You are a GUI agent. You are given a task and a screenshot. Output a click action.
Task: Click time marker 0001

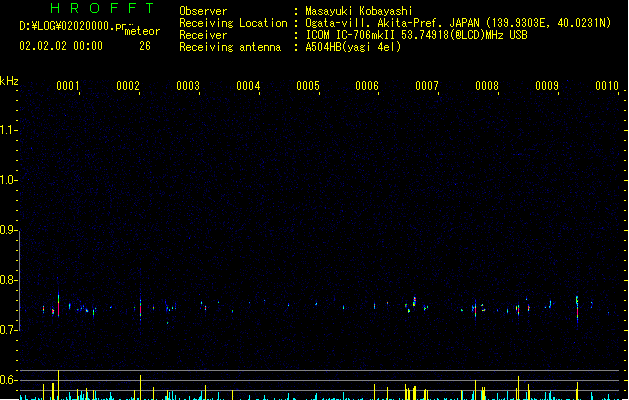[x=68, y=86]
